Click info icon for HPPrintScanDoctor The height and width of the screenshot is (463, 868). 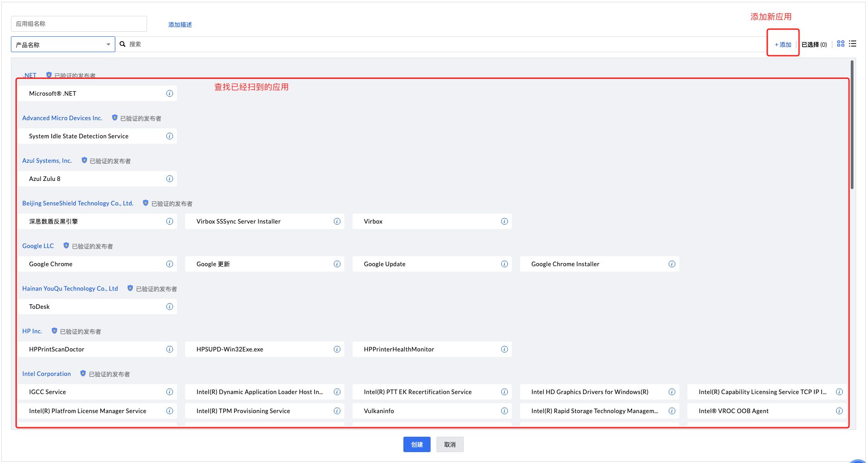click(170, 349)
